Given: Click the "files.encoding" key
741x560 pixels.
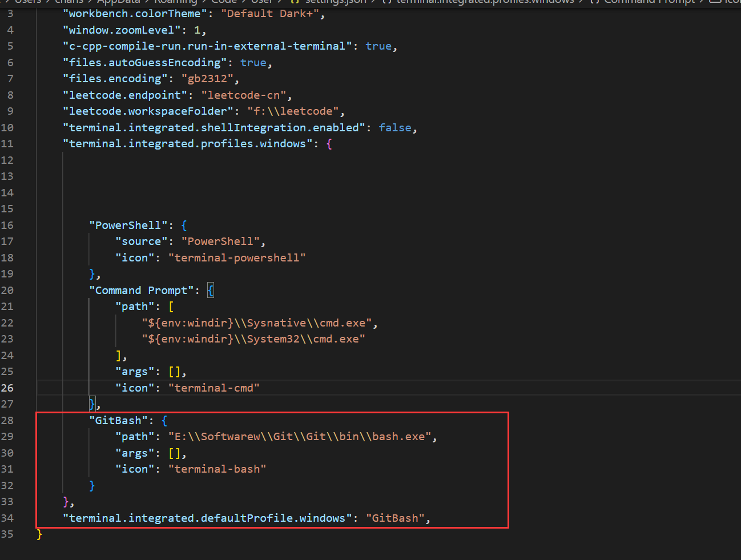Looking at the screenshot, I should coord(115,79).
